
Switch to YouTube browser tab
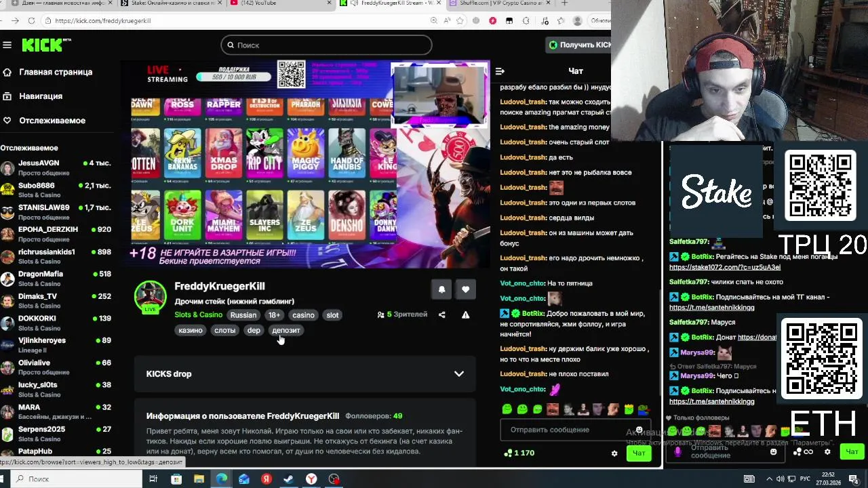click(281, 3)
